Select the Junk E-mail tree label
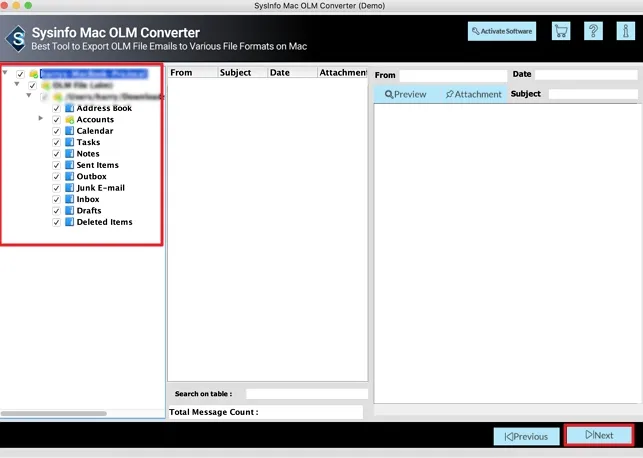643x458 pixels. pos(100,188)
